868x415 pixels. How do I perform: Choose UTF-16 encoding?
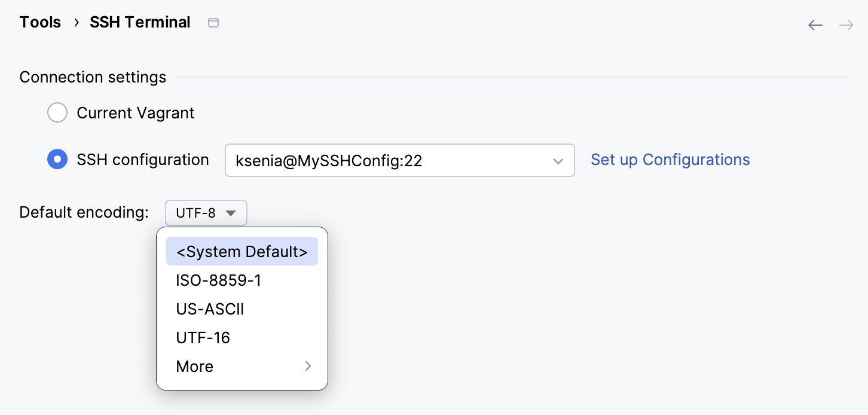click(202, 337)
